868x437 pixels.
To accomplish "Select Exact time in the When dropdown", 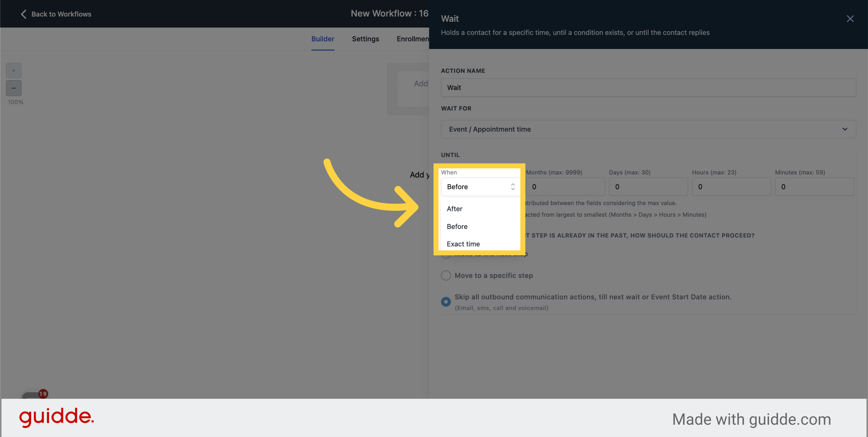I will pos(463,243).
